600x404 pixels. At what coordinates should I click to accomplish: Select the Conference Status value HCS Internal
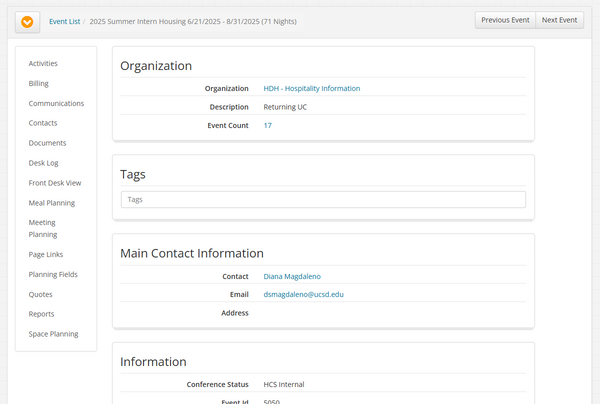284,384
